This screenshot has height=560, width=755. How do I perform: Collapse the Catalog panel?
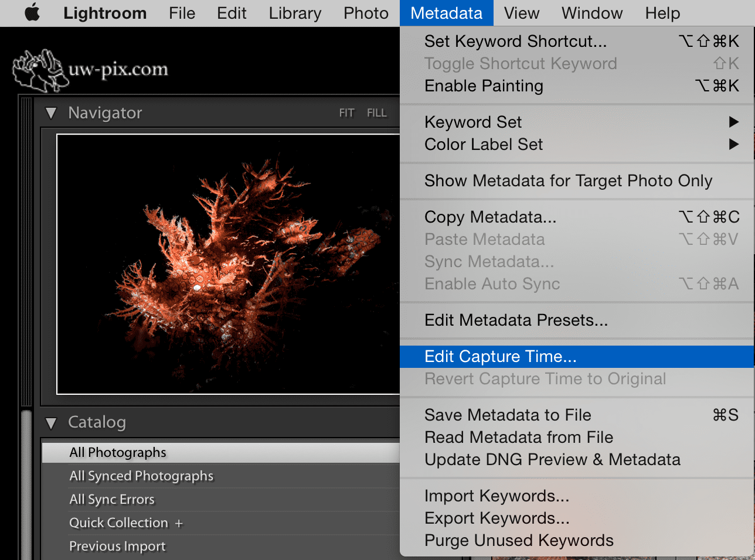(x=52, y=422)
